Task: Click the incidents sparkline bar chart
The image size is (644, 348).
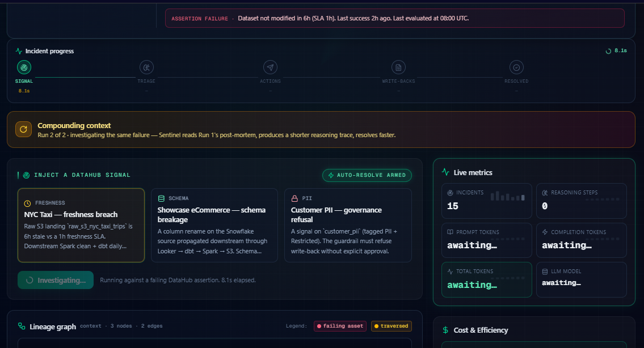Action: (508, 196)
